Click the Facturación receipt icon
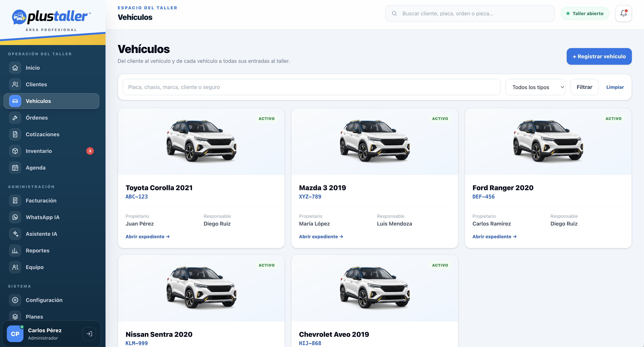This screenshot has width=644, height=347. pos(15,201)
